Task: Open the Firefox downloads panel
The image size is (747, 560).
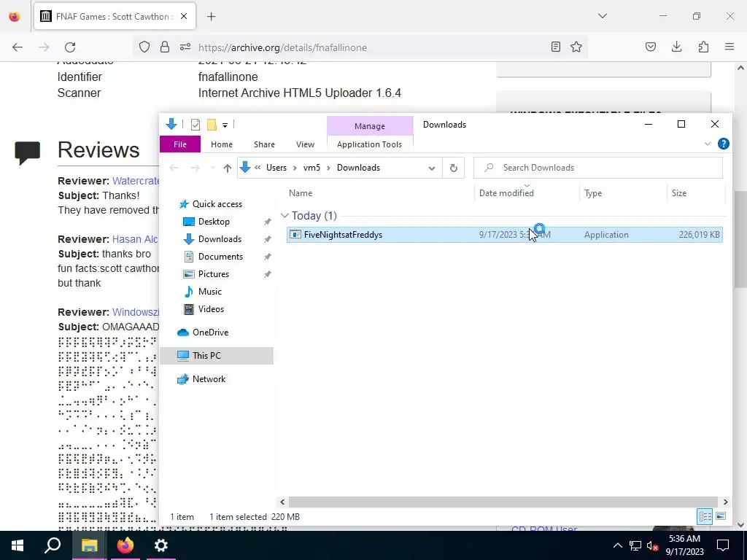Action: pos(676,47)
